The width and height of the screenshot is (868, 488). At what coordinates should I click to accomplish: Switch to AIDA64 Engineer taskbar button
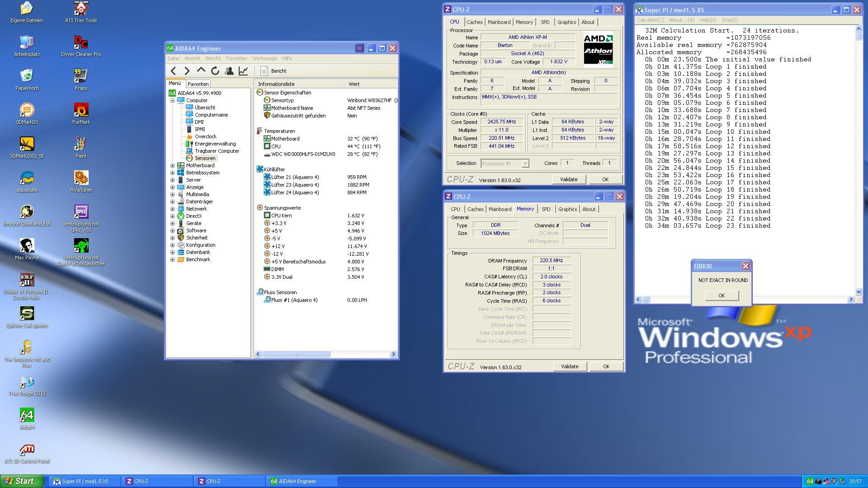(302, 482)
